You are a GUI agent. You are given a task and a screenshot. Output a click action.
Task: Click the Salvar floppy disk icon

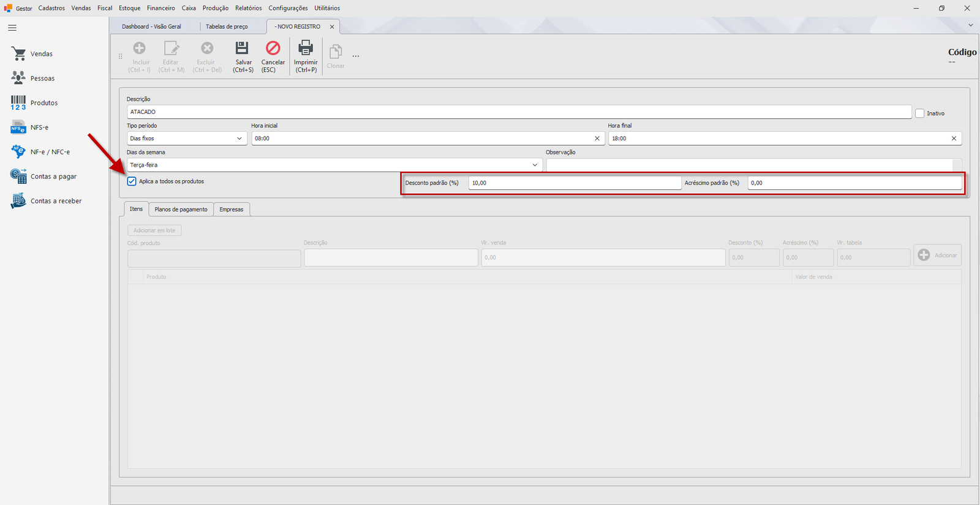243,48
